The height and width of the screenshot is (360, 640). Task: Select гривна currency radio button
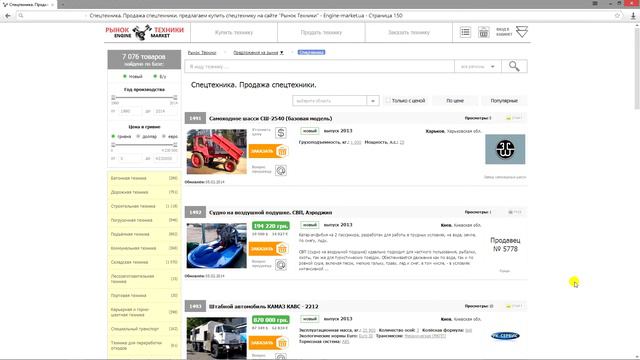click(113, 136)
